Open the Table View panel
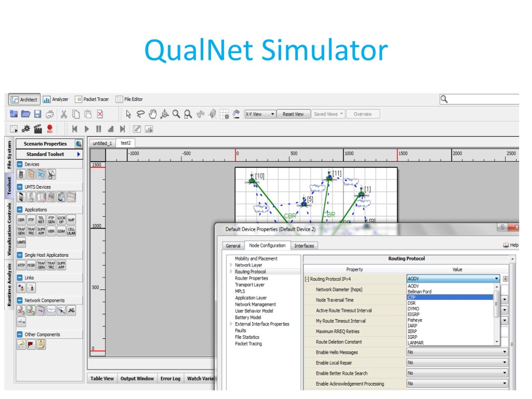The height and width of the screenshot is (399, 532). [x=102, y=379]
